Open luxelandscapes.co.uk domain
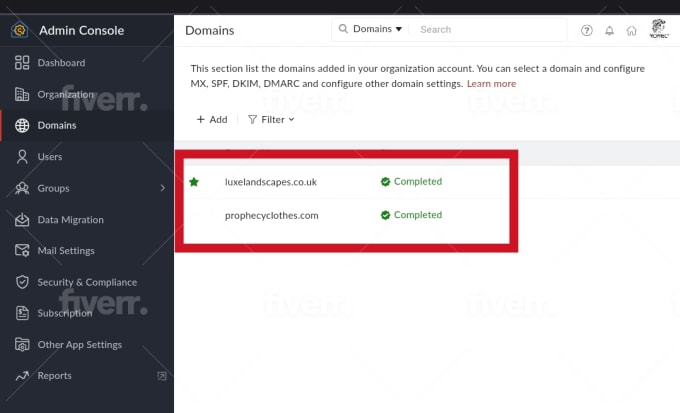 point(271,182)
